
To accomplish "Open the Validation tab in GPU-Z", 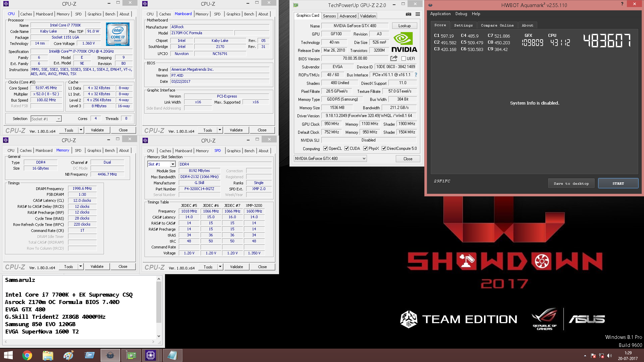I will pyautogui.click(x=368, y=16).
